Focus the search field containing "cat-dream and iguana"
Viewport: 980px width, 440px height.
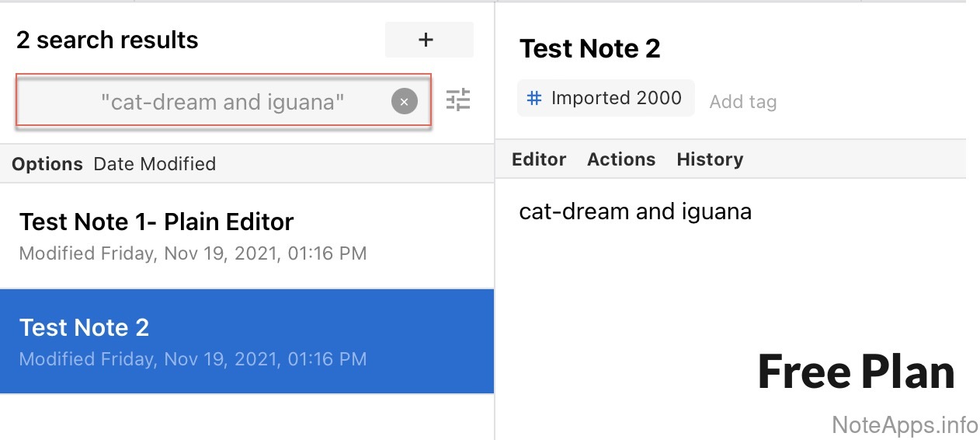click(222, 101)
